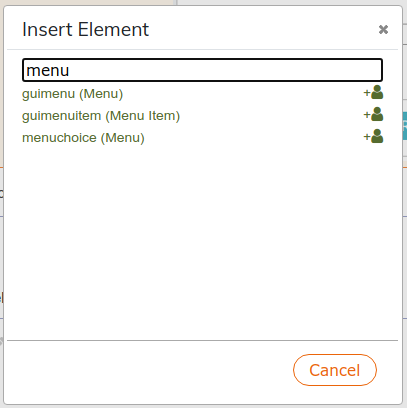Focus the element search field
407x408 pixels.
202,70
